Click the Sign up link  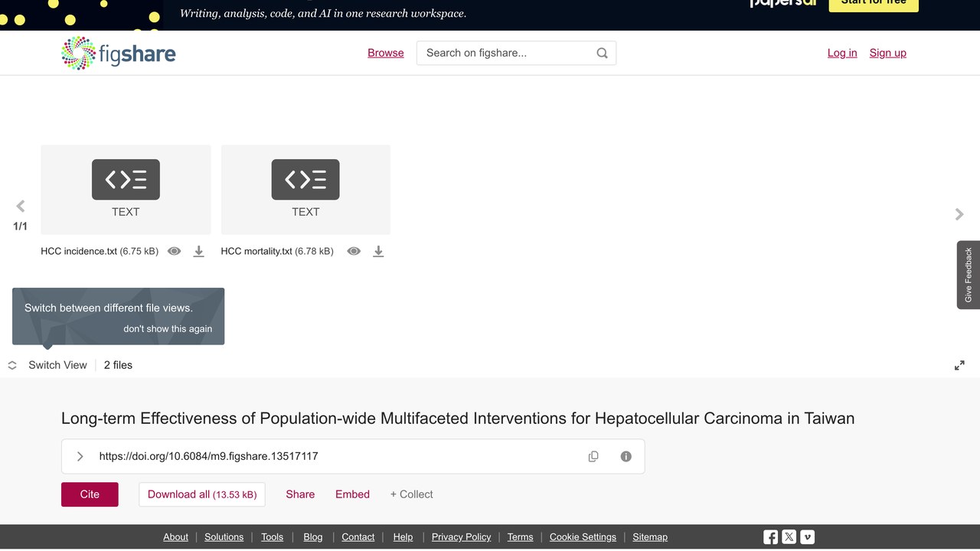click(888, 53)
